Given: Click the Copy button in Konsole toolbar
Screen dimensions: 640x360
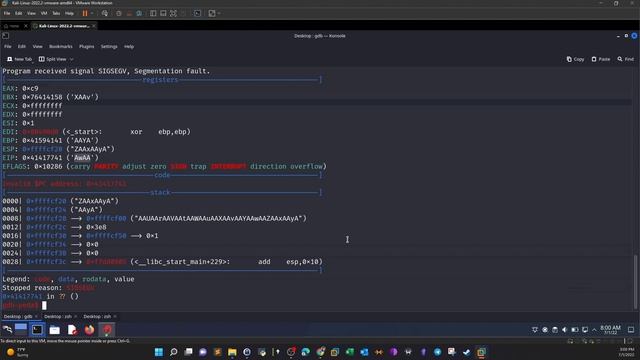Looking at the screenshot, I should click(x=575, y=59).
